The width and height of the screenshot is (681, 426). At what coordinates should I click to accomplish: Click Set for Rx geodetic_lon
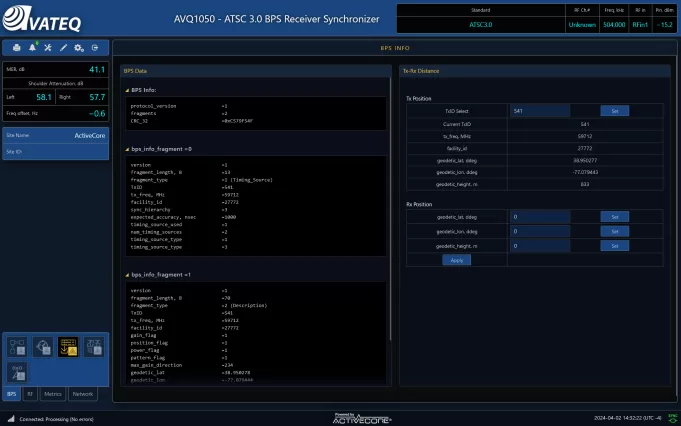(615, 231)
